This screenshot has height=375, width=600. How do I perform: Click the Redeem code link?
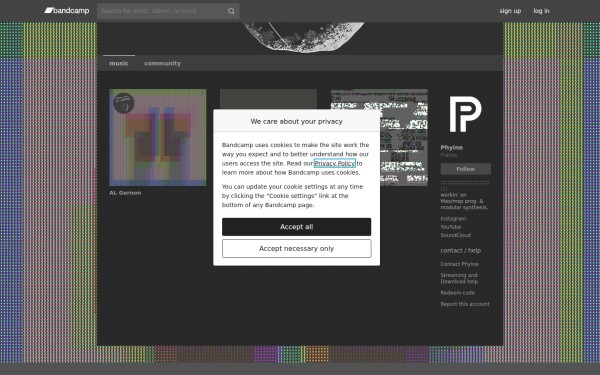(457, 293)
